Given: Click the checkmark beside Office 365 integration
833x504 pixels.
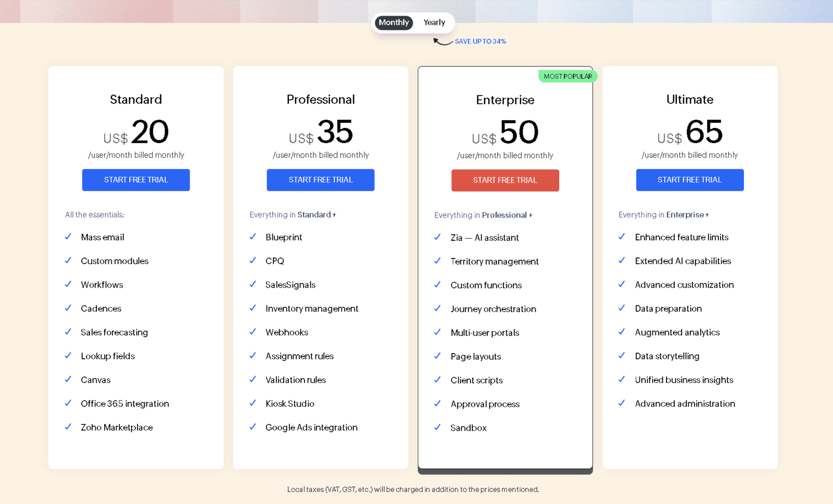Looking at the screenshot, I should click(68, 403).
